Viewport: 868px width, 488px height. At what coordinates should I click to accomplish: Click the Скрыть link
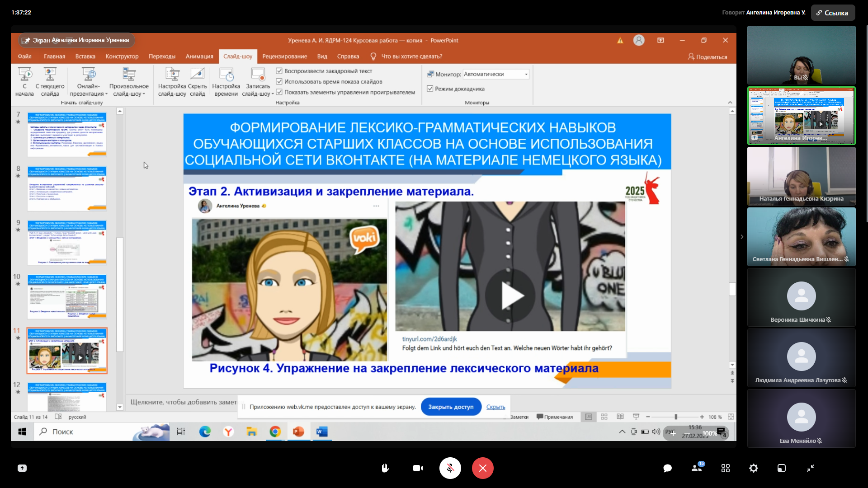point(495,407)
